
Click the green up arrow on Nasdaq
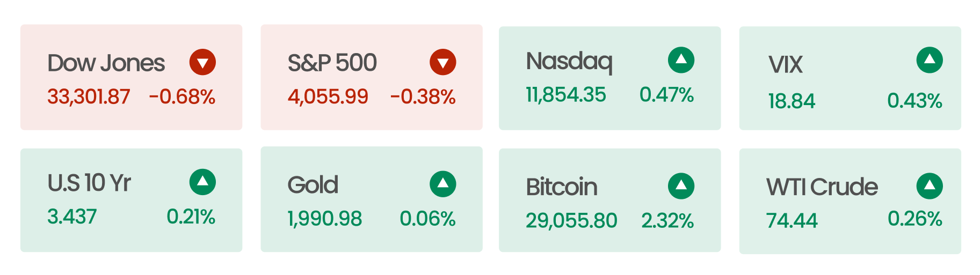(x=681, y=60)
